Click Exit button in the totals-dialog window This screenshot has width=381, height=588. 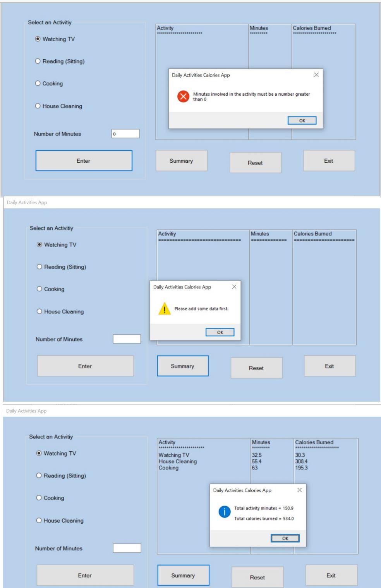[x=331, y=576]
